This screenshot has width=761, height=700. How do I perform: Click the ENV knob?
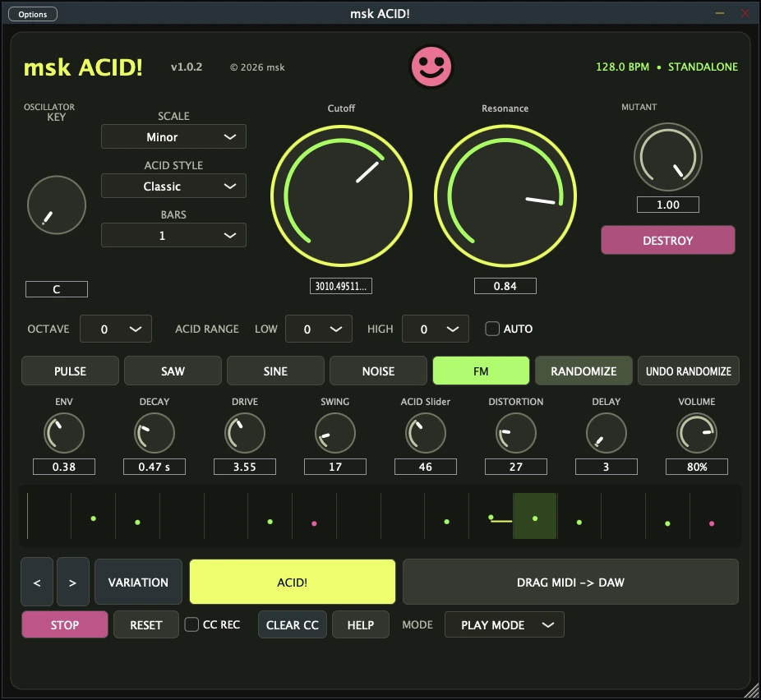(63, 433)
